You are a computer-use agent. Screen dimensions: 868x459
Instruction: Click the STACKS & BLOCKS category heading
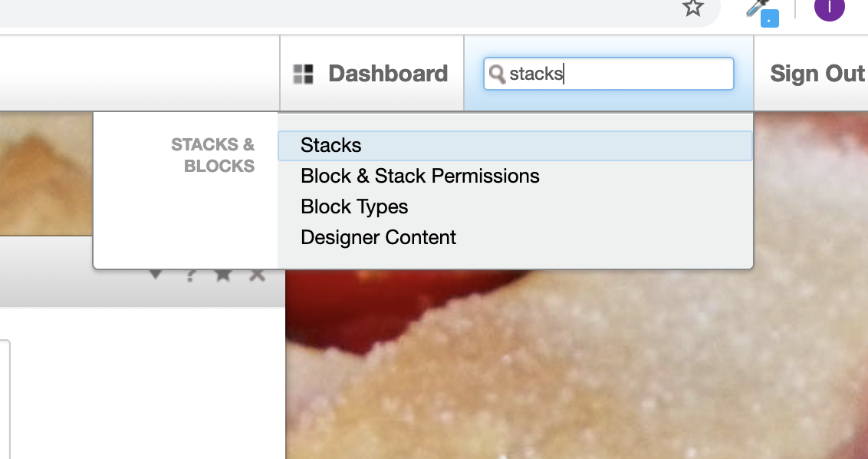pos(213,155)
